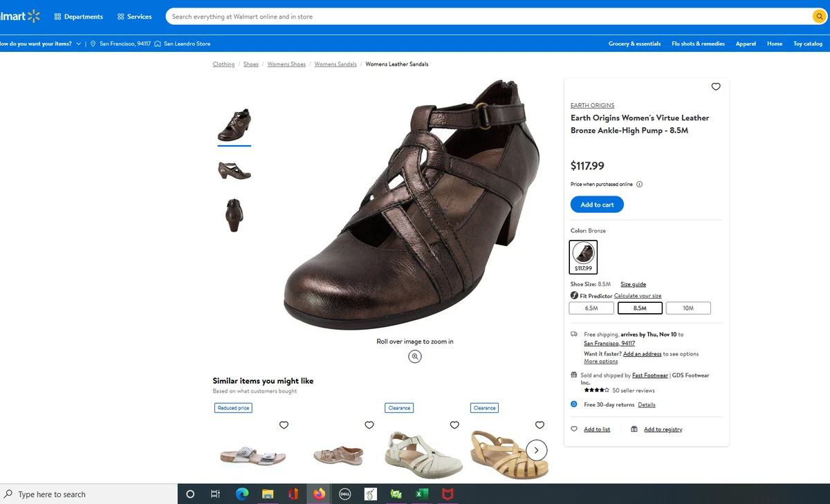
Task: Favorite the white fisherman sandal heart
Action: tap(454, 425)
